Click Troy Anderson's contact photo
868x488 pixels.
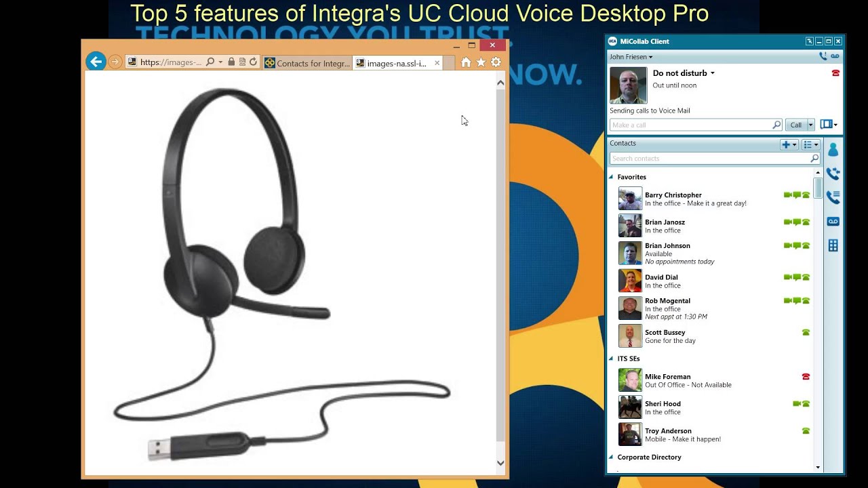coord(630,434)
